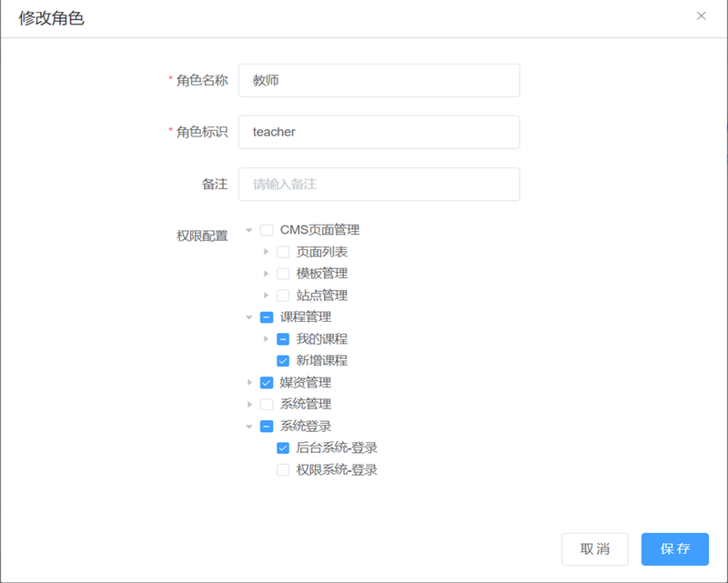The image size is (728, 583).
Task: Select the 页面列表 tree label
Action: point(322,252)
